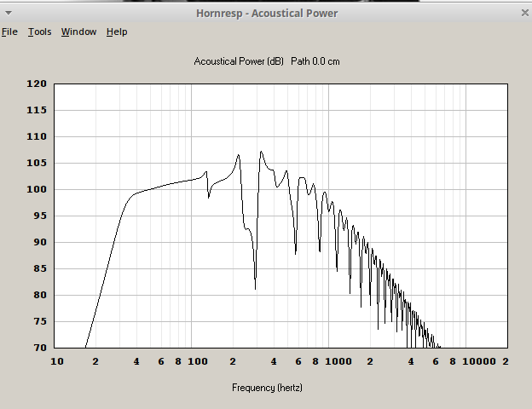Click the 70 dB axis value
Viewport: 532px width, 409px height.
click(40, 348)
